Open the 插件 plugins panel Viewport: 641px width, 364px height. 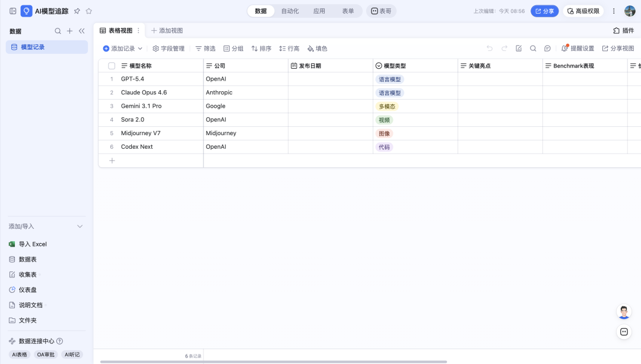click(623, 31)
